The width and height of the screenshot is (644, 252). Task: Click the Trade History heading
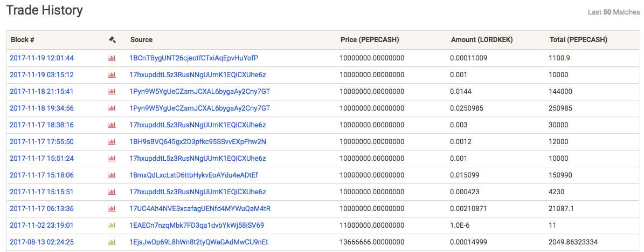[44, 11]
